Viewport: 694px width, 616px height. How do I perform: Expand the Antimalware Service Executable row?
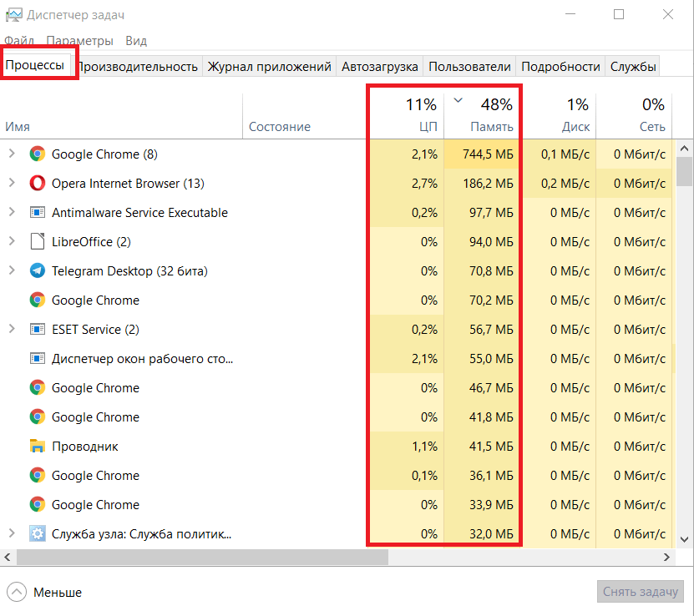click(x=12, y=212)
